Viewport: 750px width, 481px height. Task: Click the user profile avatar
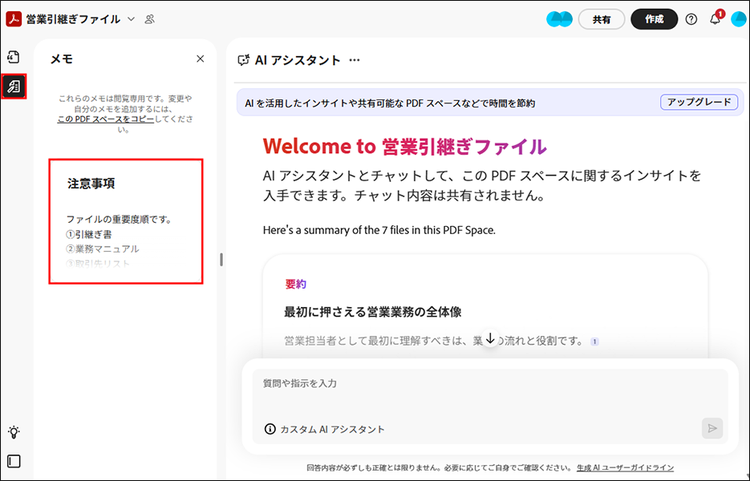tap(738, 19)
